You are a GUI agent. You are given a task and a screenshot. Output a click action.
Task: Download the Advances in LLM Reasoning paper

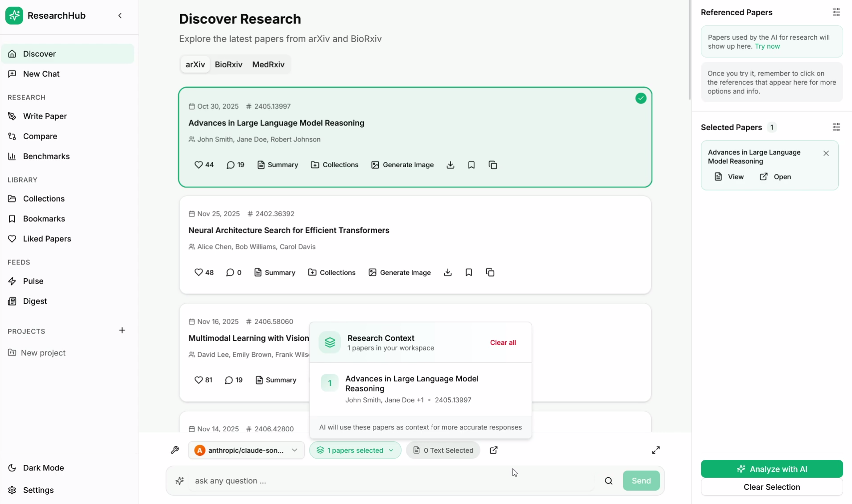451,165
